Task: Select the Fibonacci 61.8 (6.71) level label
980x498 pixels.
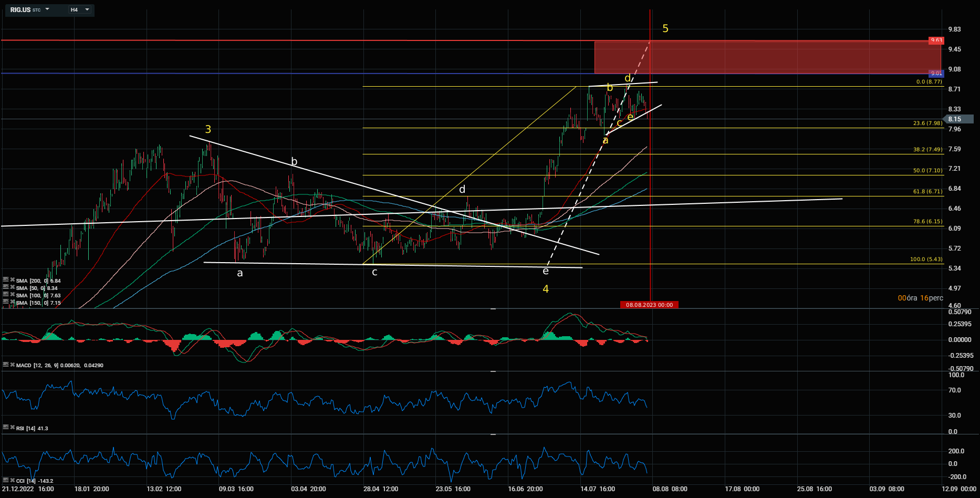Action: coord(927,192)
